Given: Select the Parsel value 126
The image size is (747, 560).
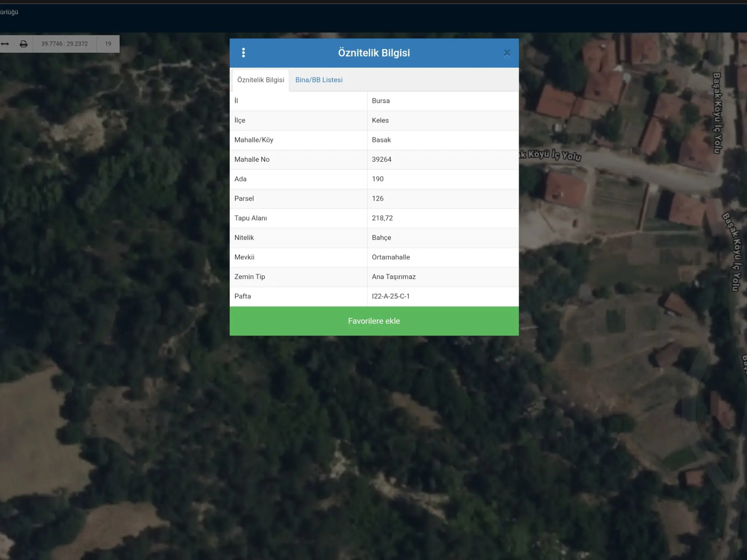Looking at the screenshot, I should [443, 198].
